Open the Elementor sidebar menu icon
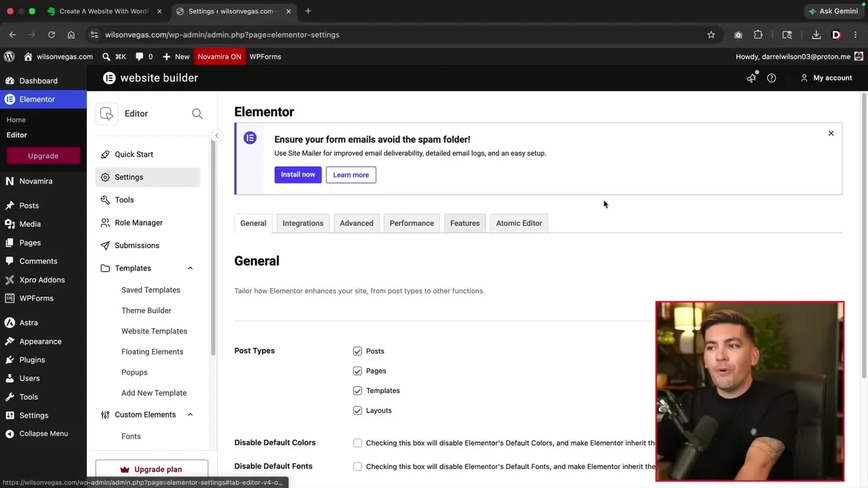This screenshot has height=488, width=868. [x=9, y=99]
